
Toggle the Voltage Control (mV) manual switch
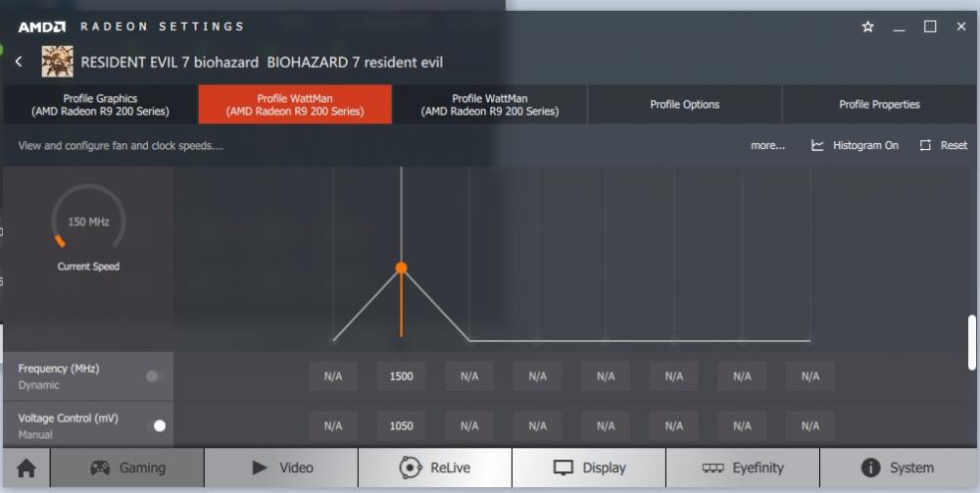[155, 425]
